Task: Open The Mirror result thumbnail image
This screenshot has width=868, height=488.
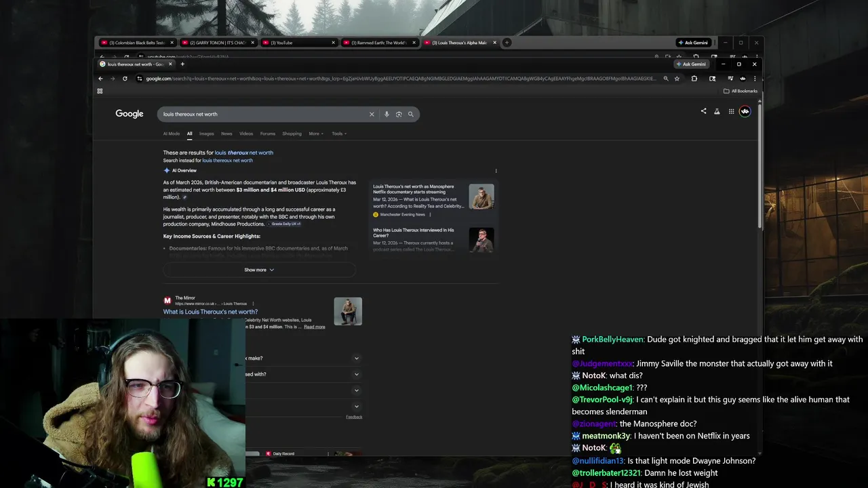Action: 348,311
